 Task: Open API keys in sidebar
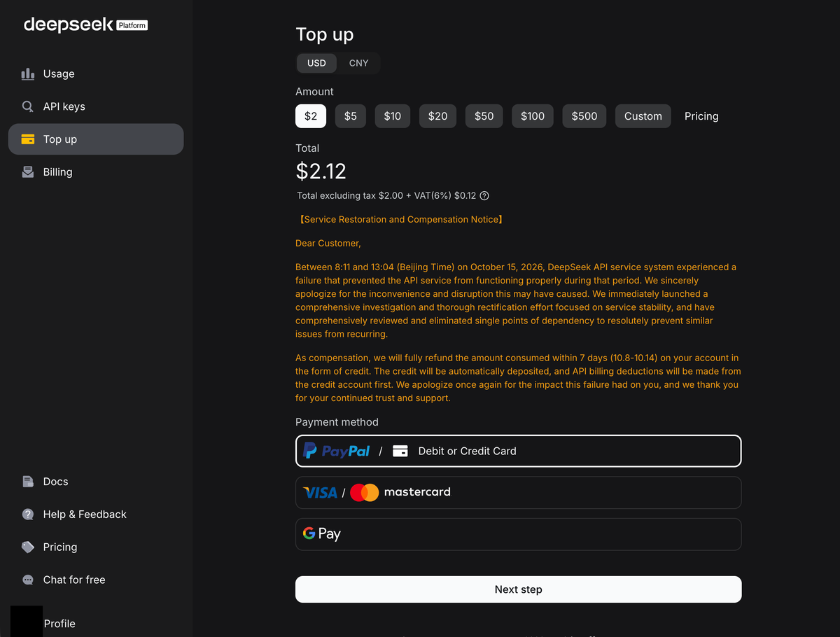click(x=96, y=106)
